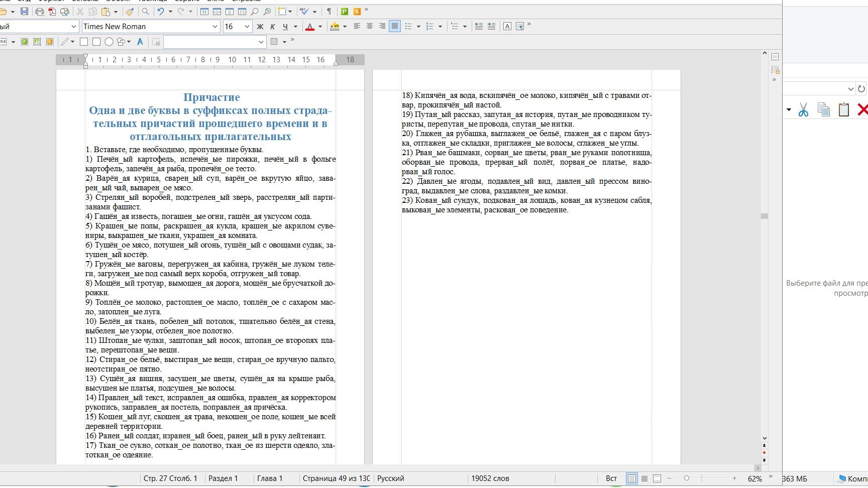
Task: Open the bulleted list style dropdown arrow
Action: click(x=418, y=27)
